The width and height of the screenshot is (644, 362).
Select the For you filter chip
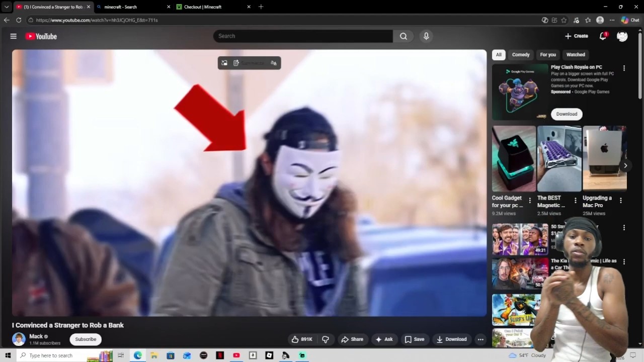click(548, 54)
